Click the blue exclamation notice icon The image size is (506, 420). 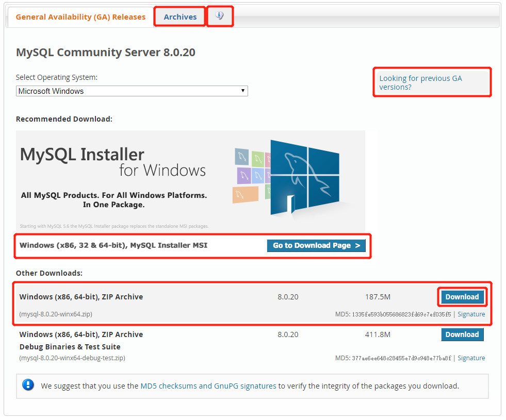[x=28, y=385]
